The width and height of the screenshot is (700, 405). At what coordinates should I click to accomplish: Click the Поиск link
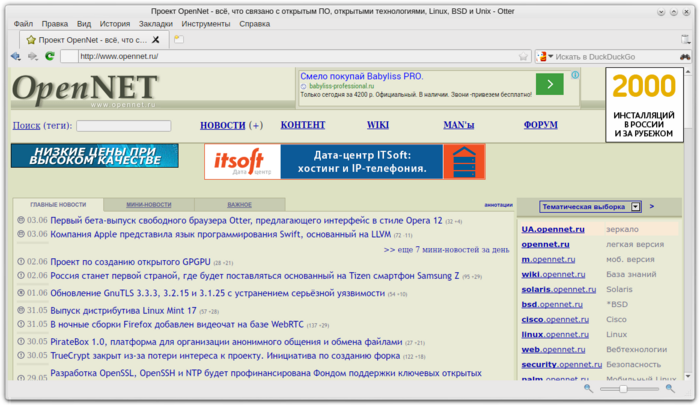coord(26,125)
